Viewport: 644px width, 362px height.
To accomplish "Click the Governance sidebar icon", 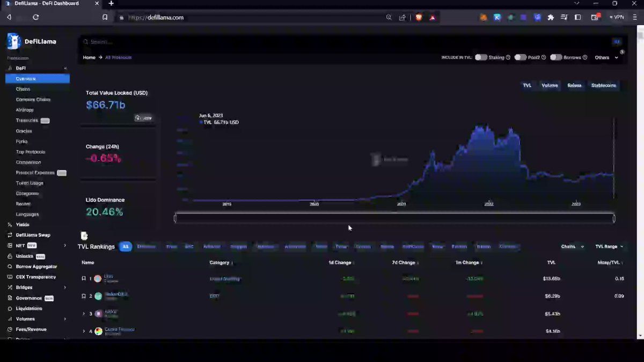I will (10, 298).
